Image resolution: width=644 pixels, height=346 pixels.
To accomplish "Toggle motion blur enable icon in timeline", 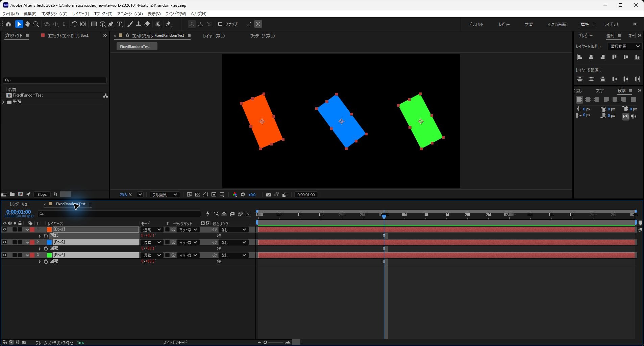I will (x=240, y=214).
